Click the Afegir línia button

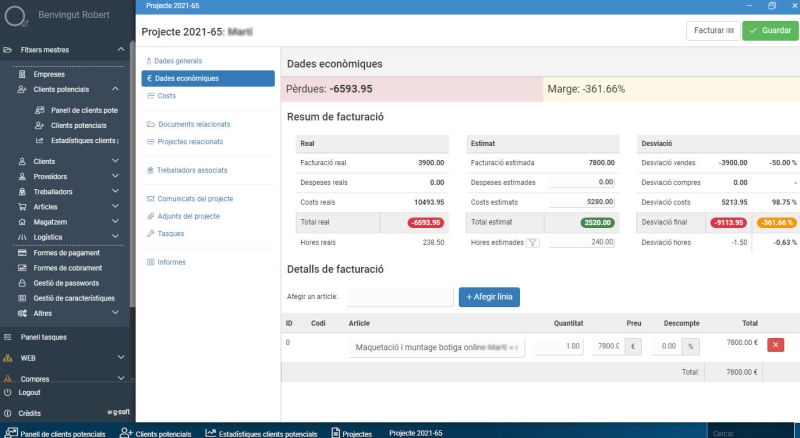(x=489, y=297)
